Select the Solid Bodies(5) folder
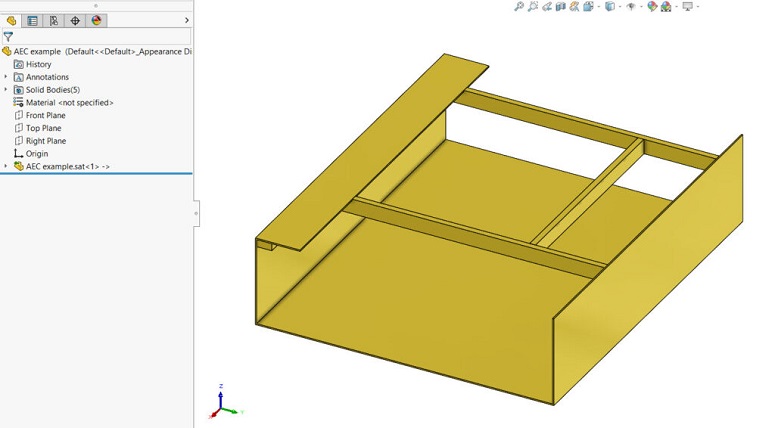The height and width of the screenshot is (428, 775). [x=47, y=90]
